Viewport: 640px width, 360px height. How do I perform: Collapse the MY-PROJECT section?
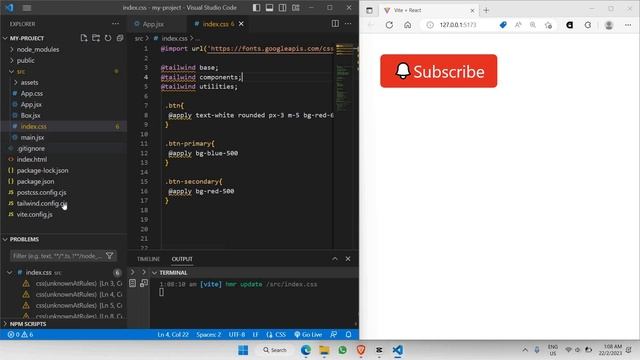tap(27, 38)
